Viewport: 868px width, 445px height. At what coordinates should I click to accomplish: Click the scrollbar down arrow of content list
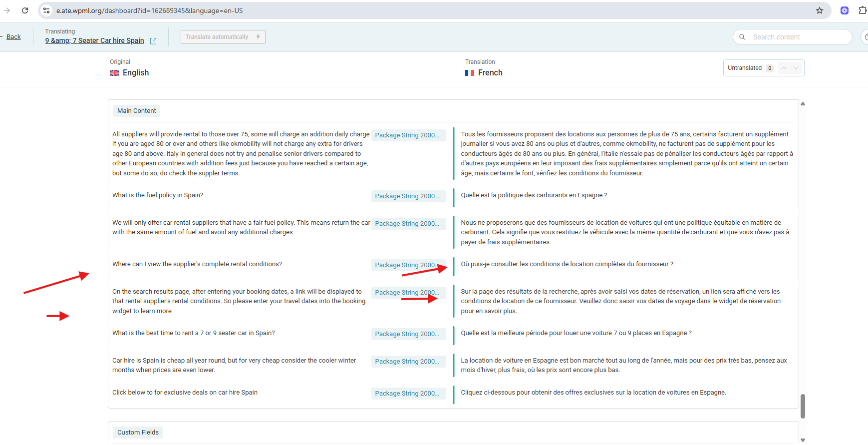coord(803,440)
